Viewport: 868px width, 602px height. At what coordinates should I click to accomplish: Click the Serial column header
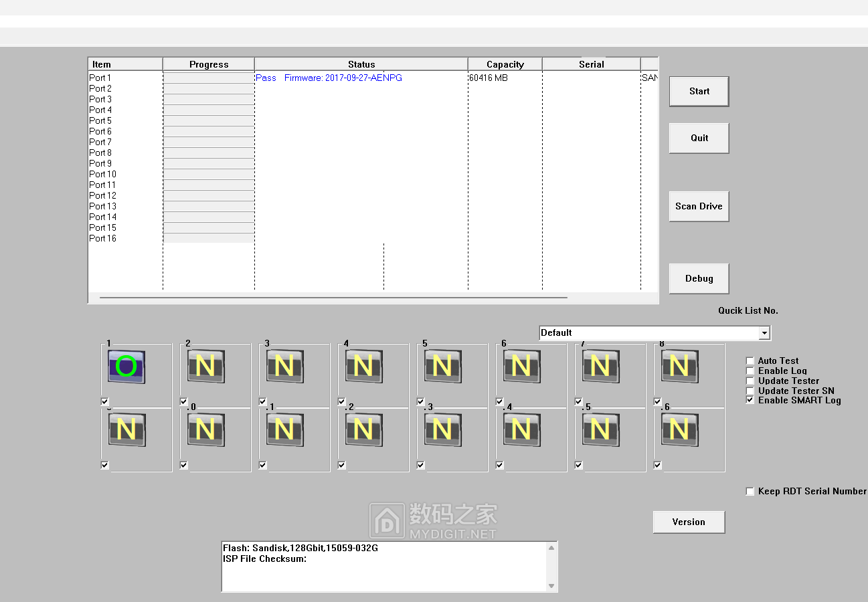click(x=592, y=64)
